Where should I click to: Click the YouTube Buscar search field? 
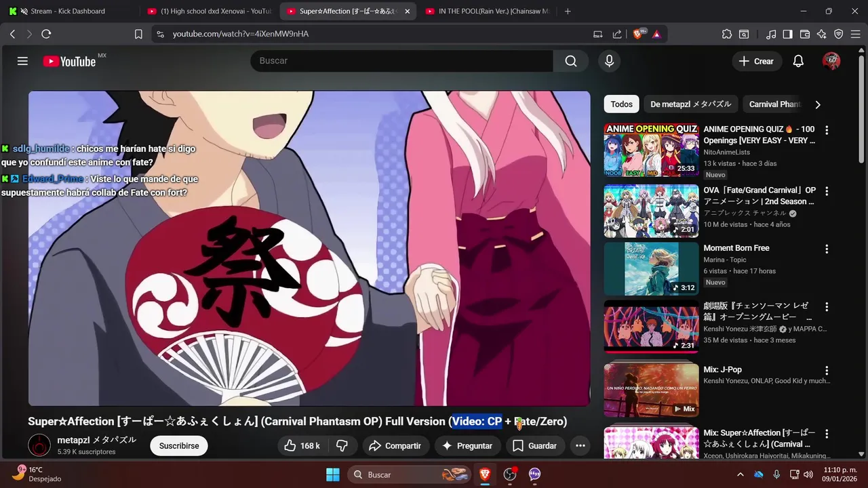402,61
